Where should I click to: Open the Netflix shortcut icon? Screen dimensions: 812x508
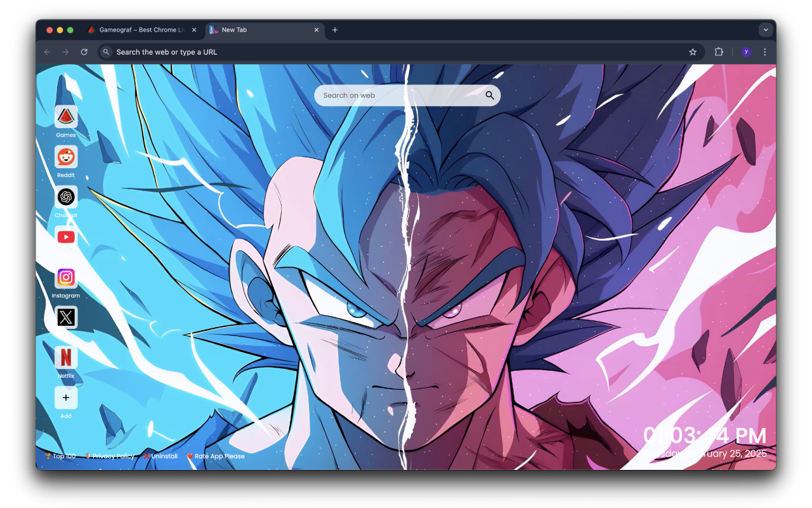point(66,358)
